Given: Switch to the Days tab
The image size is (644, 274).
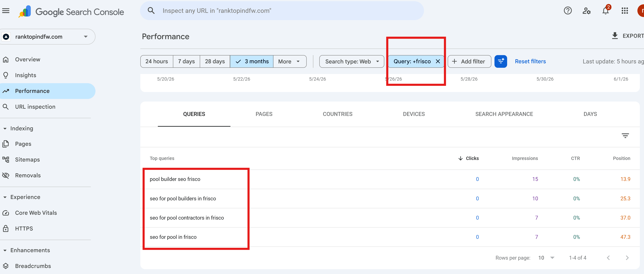Looking at the screenshot, I should tap(590, 114).
